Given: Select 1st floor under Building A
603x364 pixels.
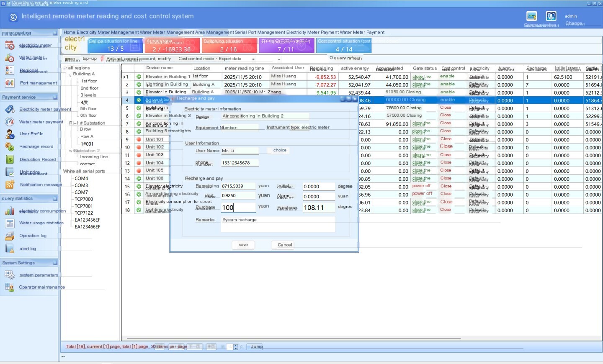Looking at the screenshot, I should coord(89,81).
